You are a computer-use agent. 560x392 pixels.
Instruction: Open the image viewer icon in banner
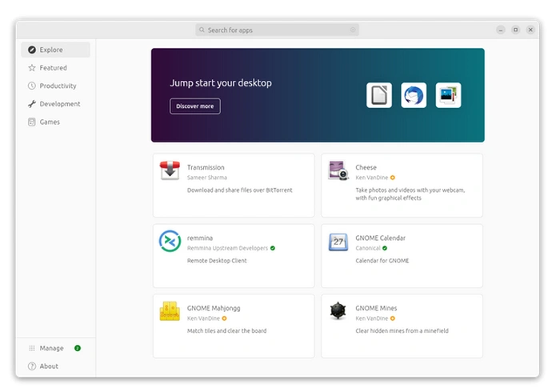(448, 95)
